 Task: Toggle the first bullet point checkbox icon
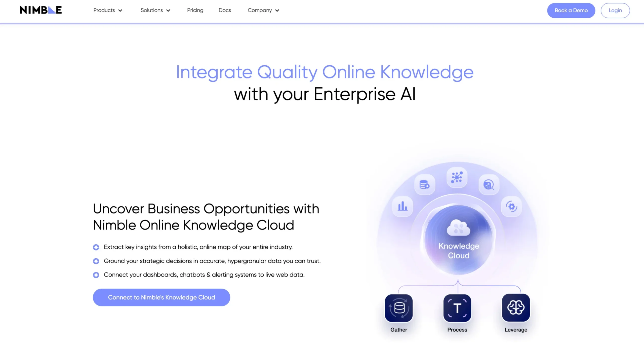(96, 247)
